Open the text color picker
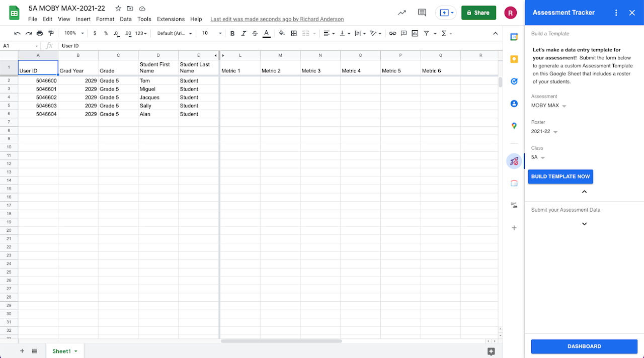The width and height of the screenshot is (644, 358). click(x=267, y=33)
